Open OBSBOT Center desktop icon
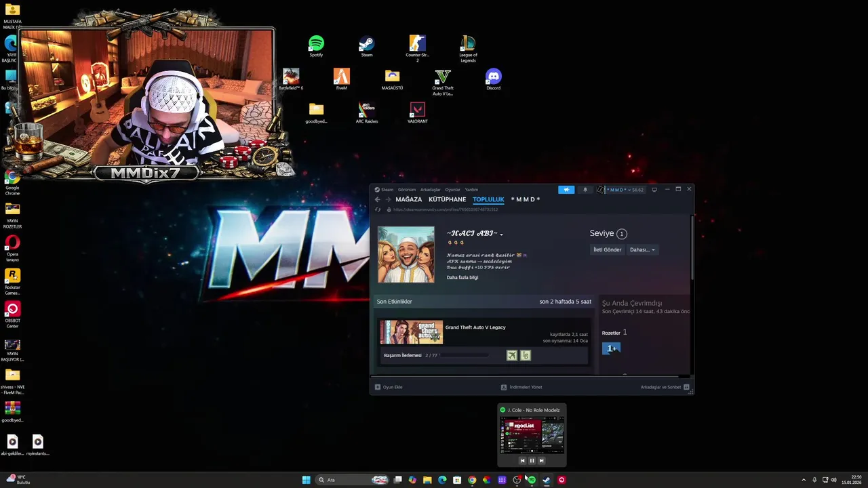Viewport: 868px width, 488px height. 12,315
